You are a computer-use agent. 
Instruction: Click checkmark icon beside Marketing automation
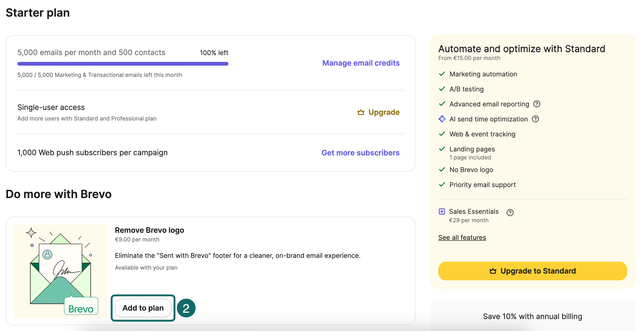click(442, 74)
